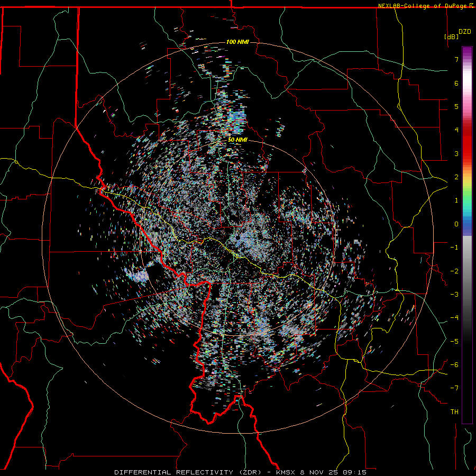
Task: Click the -5 value on the color scale
Action: click(454, 342)
